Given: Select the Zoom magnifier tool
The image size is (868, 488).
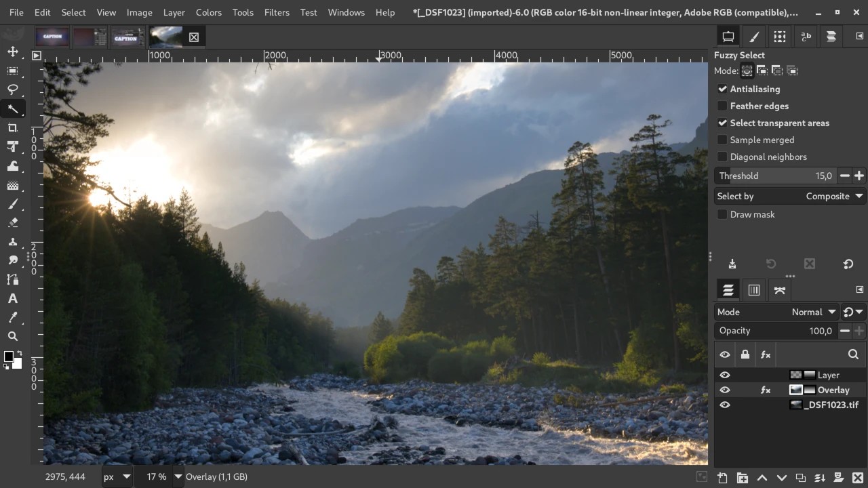Looking at the screenshot, I should 12,336.
